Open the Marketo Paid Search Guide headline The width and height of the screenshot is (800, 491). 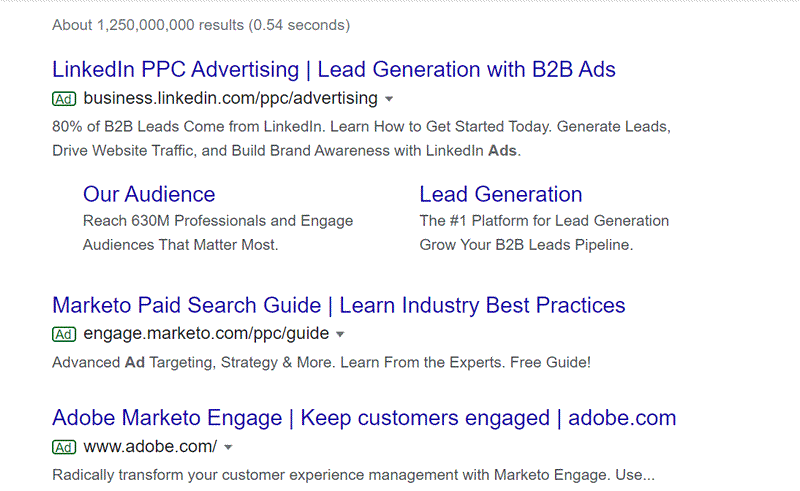click(x=338, y=305)
